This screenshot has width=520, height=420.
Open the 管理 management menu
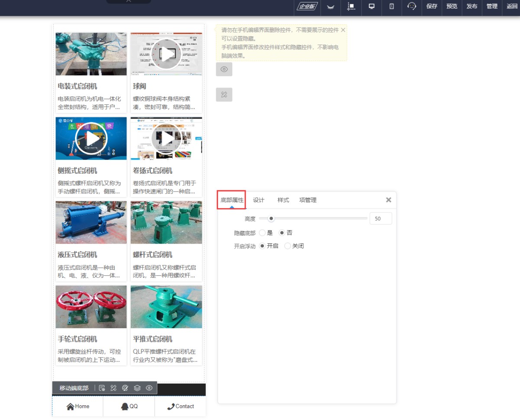pyautogui.click(x=492, y=7)
